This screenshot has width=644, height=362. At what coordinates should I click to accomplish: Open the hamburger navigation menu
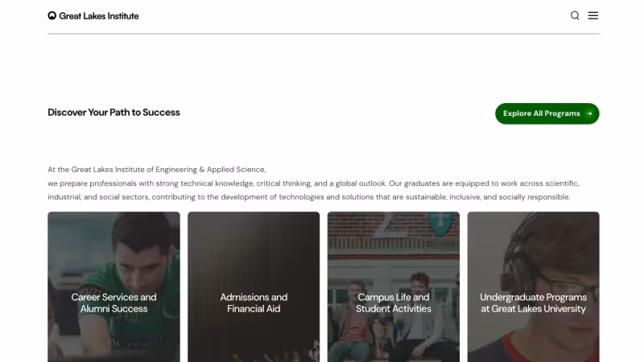(592, 15)
